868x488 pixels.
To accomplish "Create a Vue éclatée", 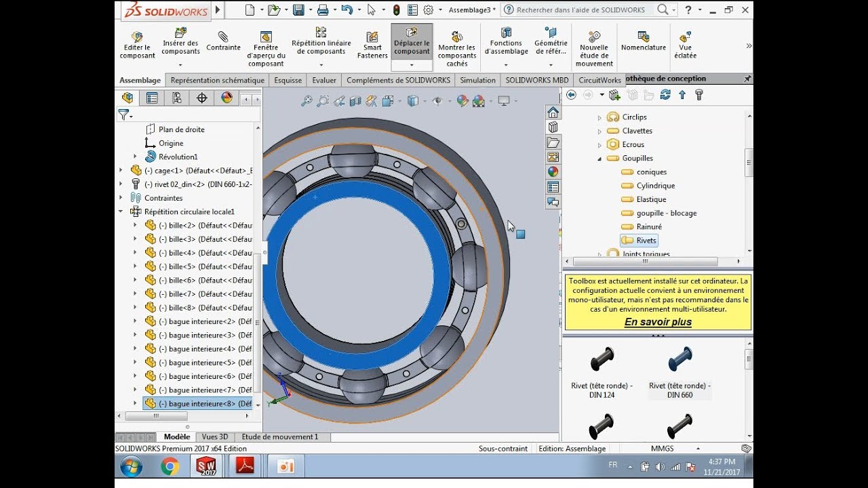I will click(685, 45).
